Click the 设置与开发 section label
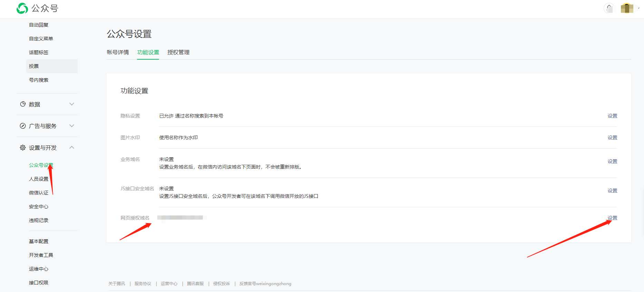 point(43,148)
